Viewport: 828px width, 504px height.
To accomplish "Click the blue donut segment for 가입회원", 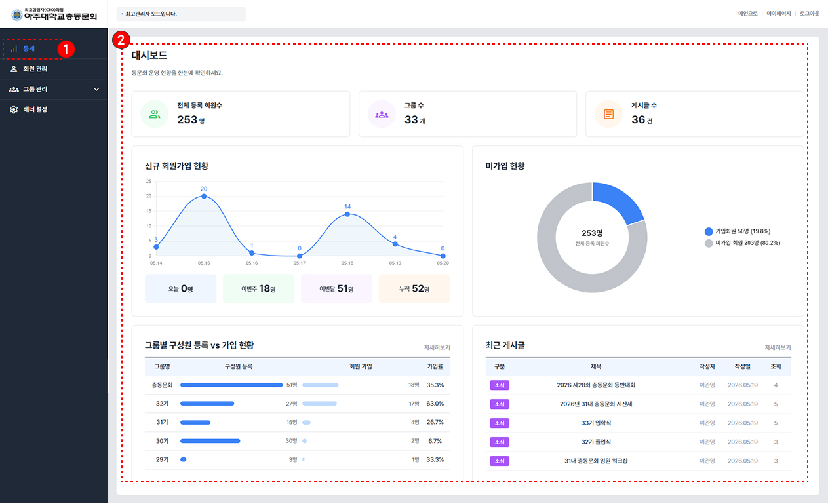I will point(620,202).
